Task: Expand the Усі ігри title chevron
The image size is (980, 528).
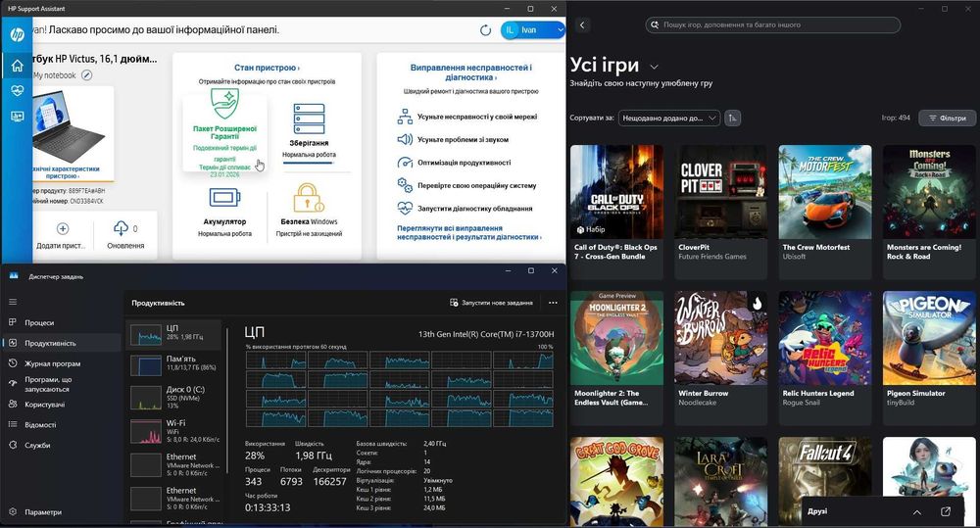Action: point(655,67)
